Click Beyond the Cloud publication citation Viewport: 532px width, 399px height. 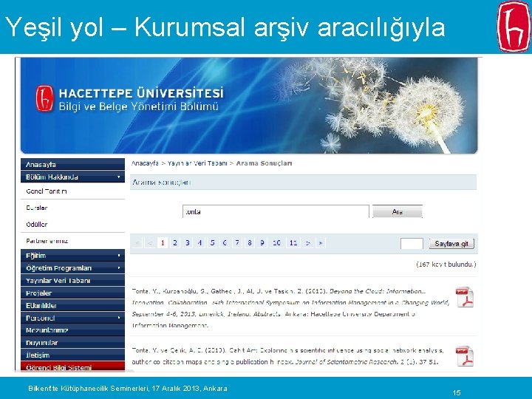click(291, 308)
